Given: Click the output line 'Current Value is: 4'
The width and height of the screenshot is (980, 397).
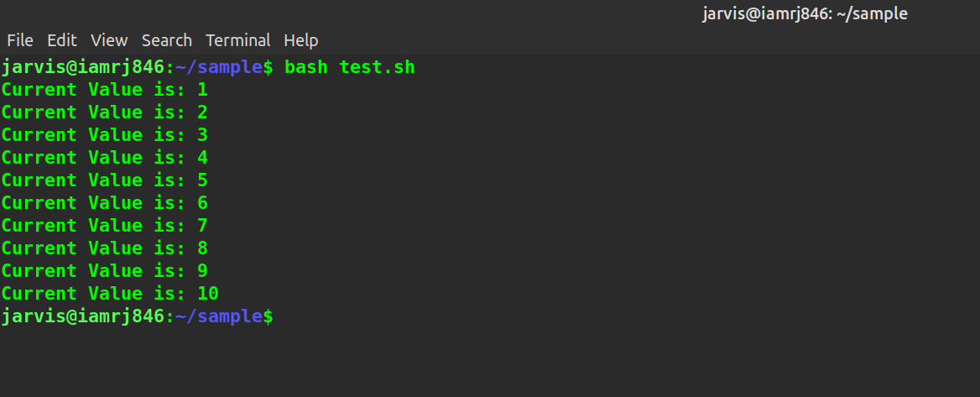Looking at the screenshot, I should 104,158.
